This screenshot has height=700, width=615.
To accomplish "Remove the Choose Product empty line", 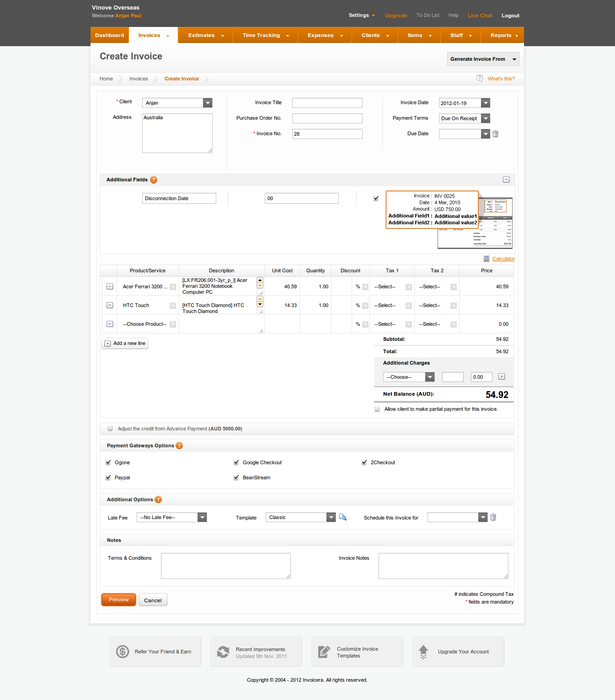I will coord(110,324).
